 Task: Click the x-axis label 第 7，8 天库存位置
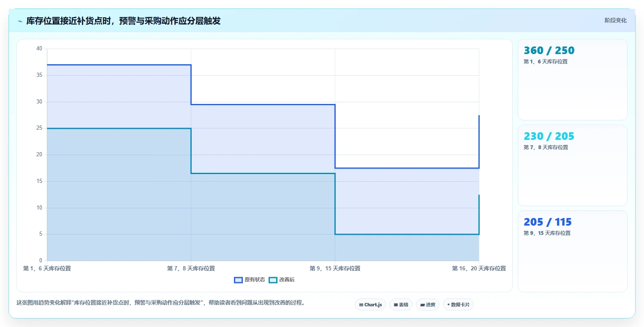coord(191,268)
